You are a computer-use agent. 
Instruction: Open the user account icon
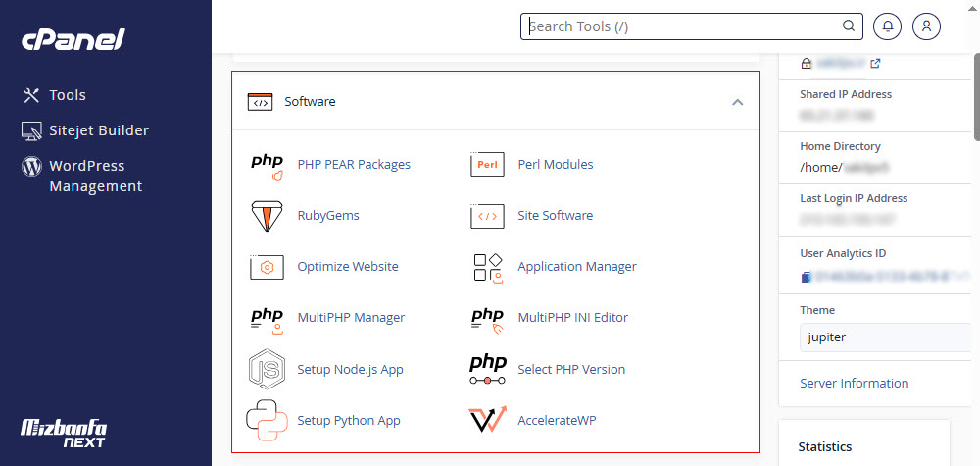pos(926,26)
